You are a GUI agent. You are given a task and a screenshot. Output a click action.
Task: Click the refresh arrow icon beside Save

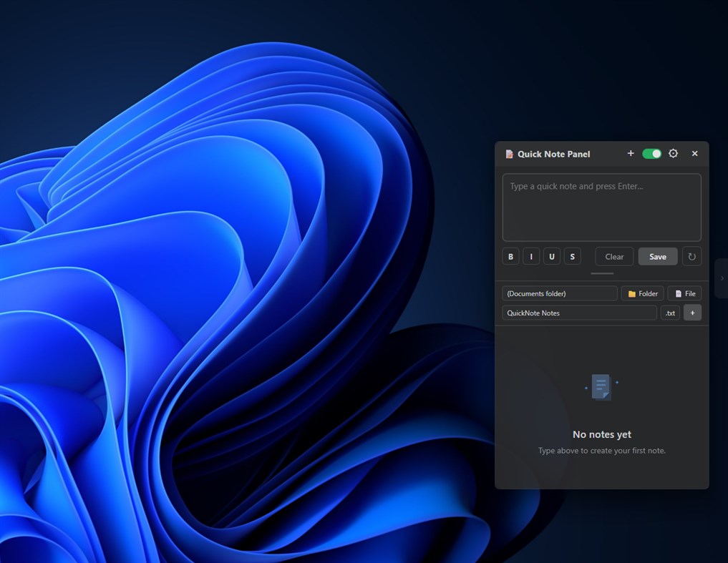(x=691, y=257)
